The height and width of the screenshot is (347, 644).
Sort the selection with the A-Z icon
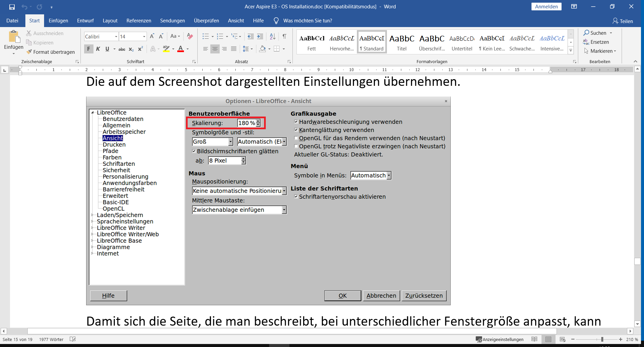[x=272, y=36]
